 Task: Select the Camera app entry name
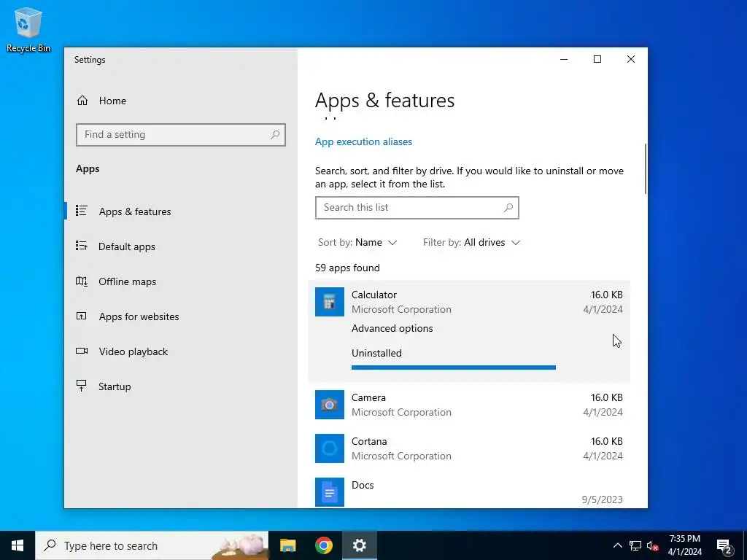[x=368, y=397]
